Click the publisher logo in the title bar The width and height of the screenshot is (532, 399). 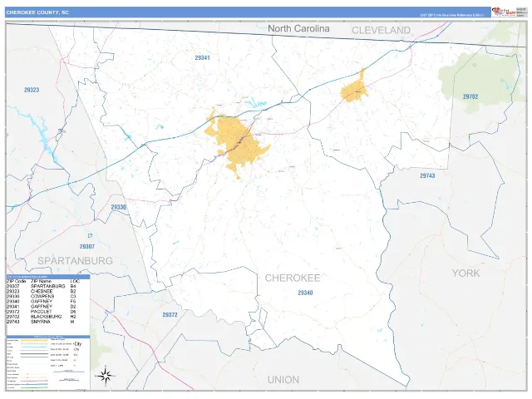click(x=504, y=12)
